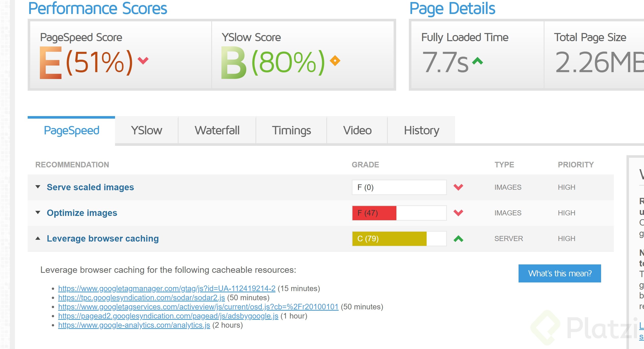Click the SERVER type in browser caching row
644x349 pixels.
pos(508,239)
